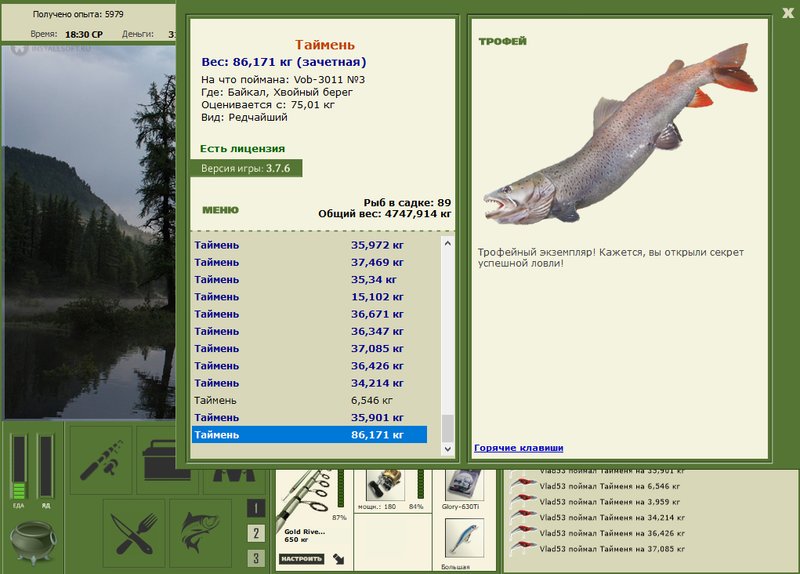Select rod slot 1
800x574 pixels.
[256, 508]
